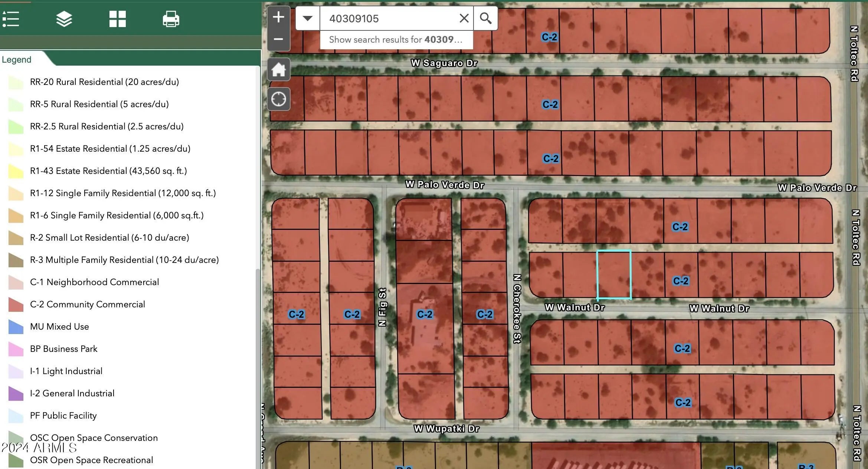
Task: Select the Legend tab
Action: click(17, 60)
